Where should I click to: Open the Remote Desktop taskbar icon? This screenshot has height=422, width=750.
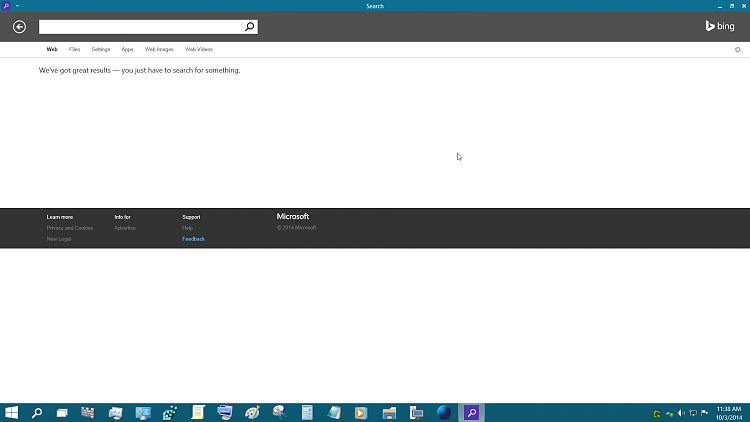tap(416, 412)
